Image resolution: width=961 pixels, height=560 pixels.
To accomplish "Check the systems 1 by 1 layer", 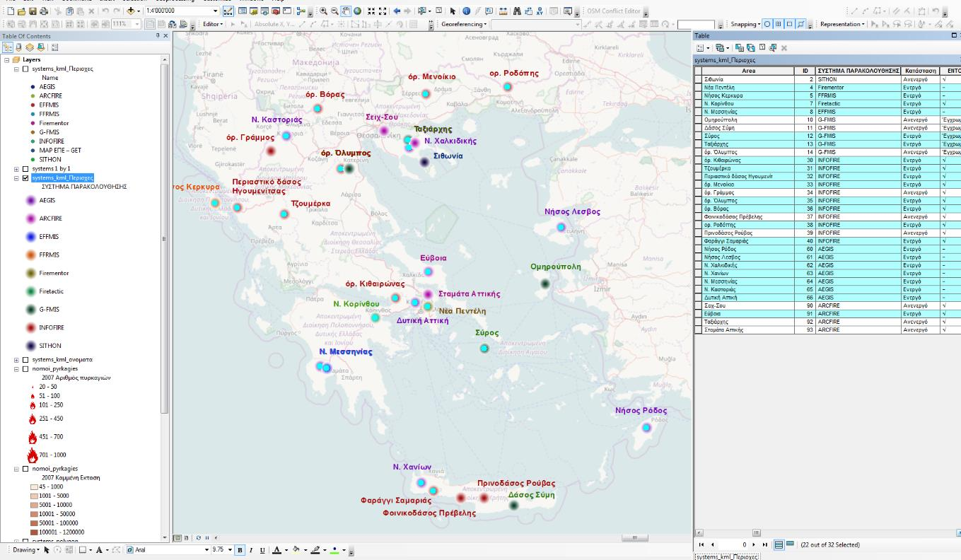I will click(x=26, y=169).
